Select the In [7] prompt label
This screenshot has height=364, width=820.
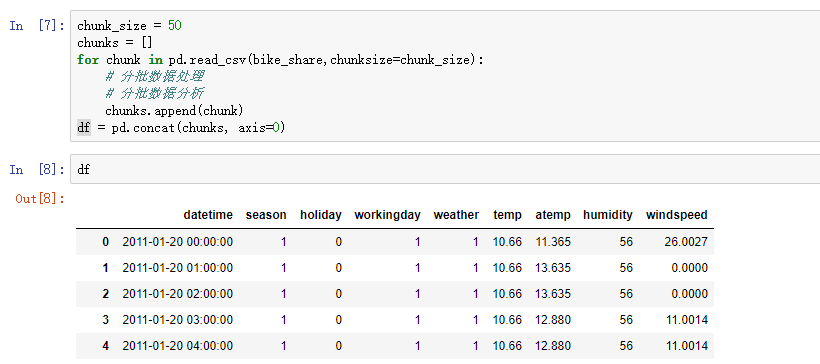coord(37,26)
